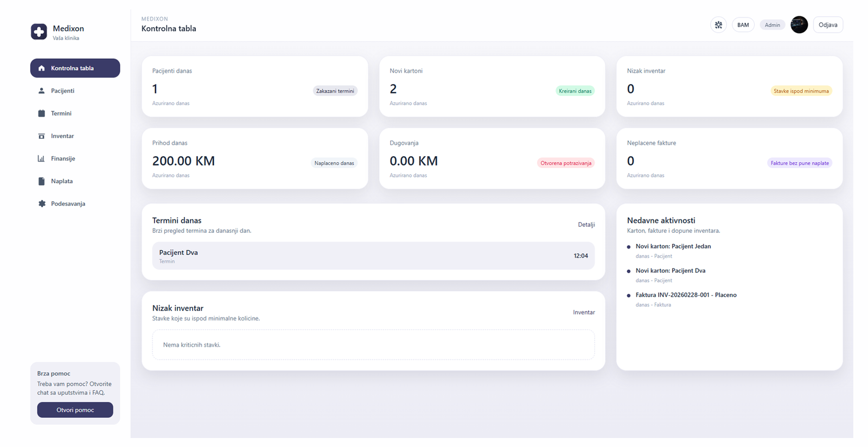Open Kontrolna tabla home icon
The image size is (868, 447).
click(x=41, y=68)
